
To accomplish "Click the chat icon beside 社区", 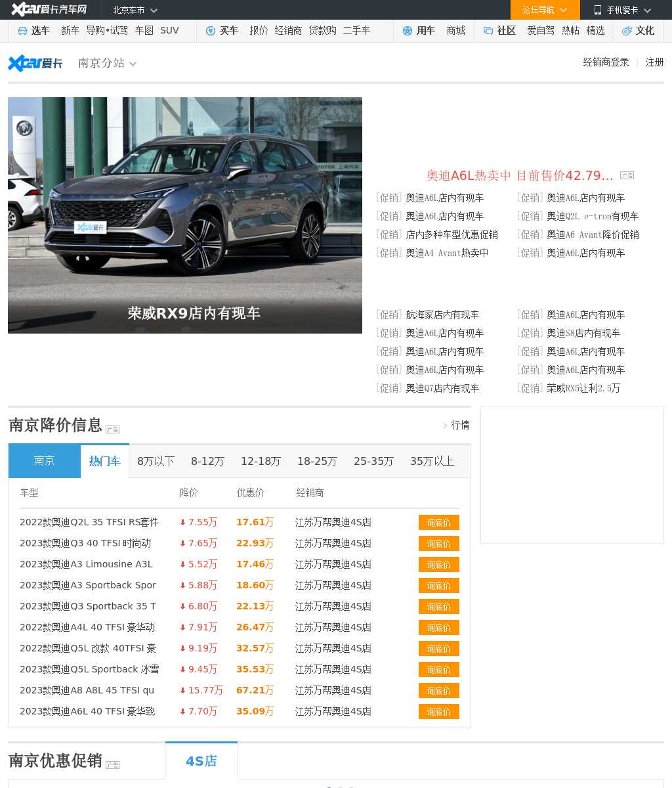I will coord(488,31).
